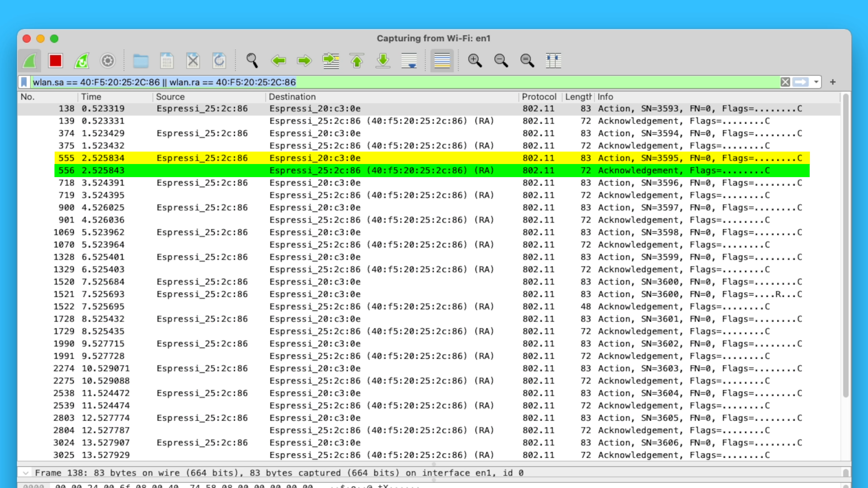Restart the current capture
This screenshot has height=488, width=868.
(82, 61)
